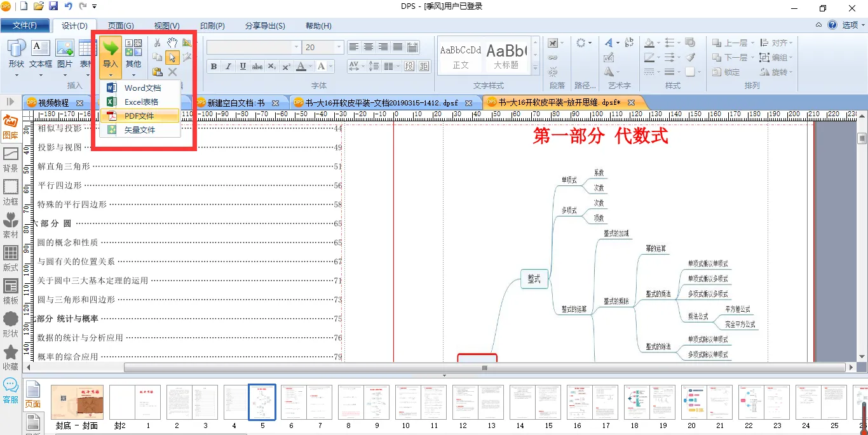868x435 pixels.
Task: Select the hand pan tool
Action: click(172, 43)
